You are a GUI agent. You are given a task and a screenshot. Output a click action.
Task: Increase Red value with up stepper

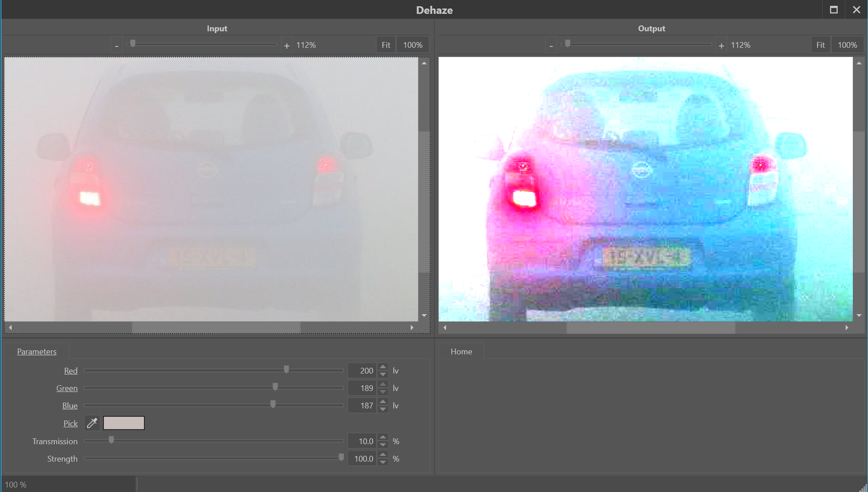pos(383,367)
